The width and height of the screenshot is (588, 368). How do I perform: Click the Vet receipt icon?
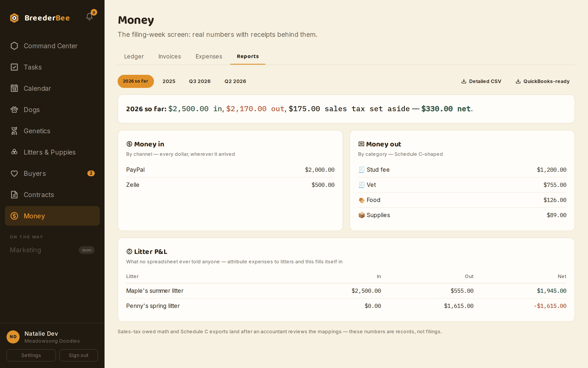click(x=361, y=185)
